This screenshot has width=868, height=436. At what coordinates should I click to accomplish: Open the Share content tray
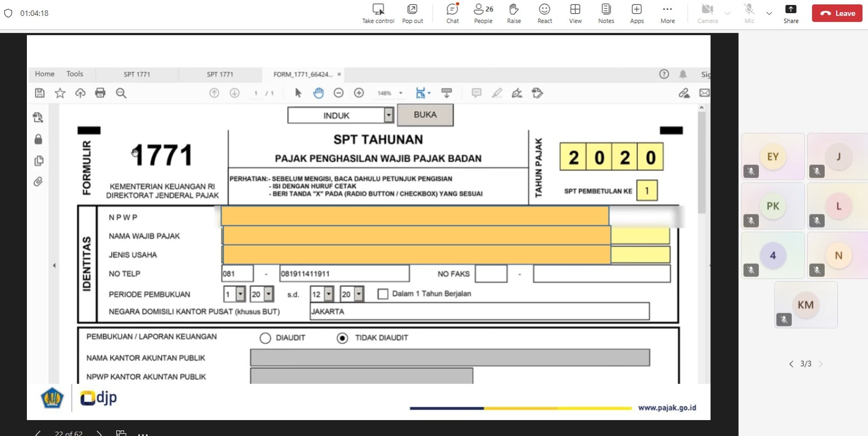pos(791,13)
